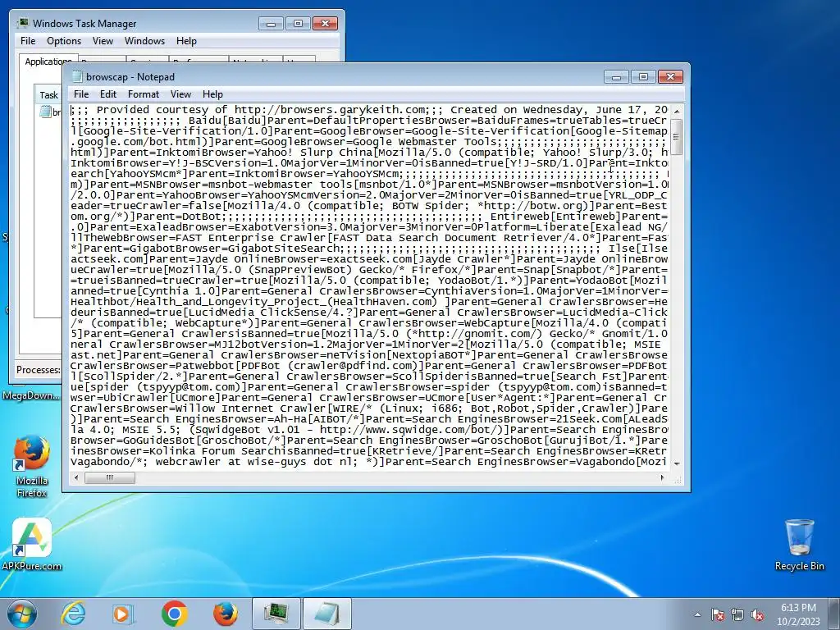Click the Task column header in Task Manager
The image size is (840, 630).
pos(48,95)
